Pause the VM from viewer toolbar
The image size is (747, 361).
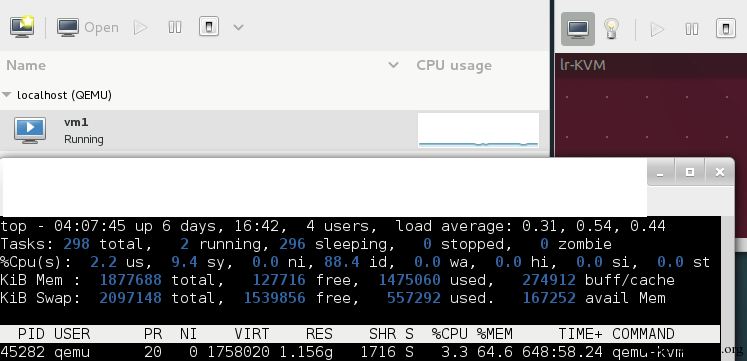click(692, 29)
